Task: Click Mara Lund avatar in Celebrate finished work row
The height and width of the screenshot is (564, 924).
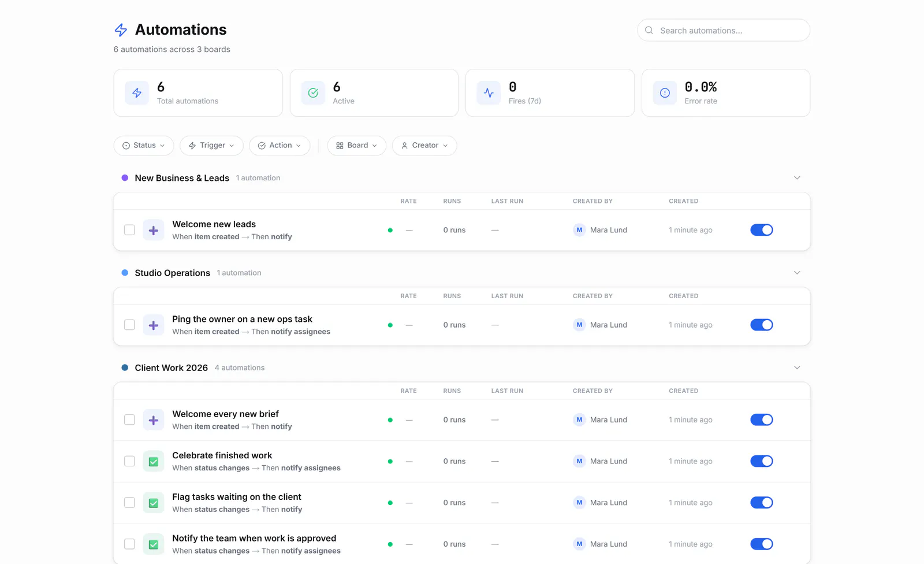Action: [579, 461]
